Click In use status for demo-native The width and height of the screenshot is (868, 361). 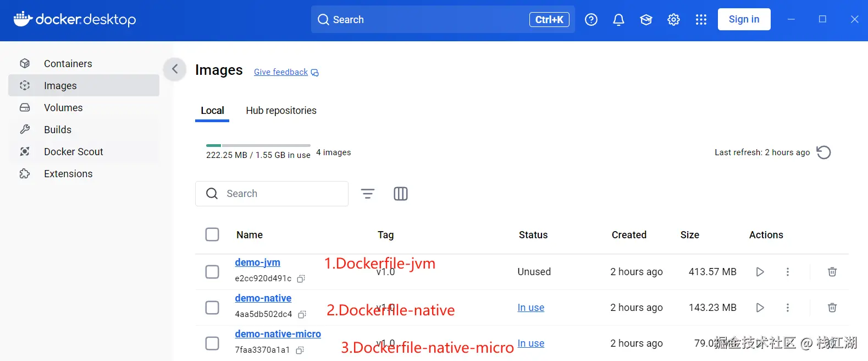(530, 308)
